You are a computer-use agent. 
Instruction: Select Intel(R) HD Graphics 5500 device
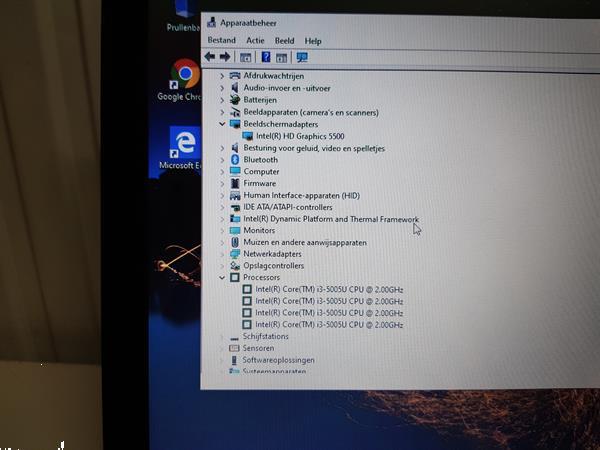coord(300,136)
